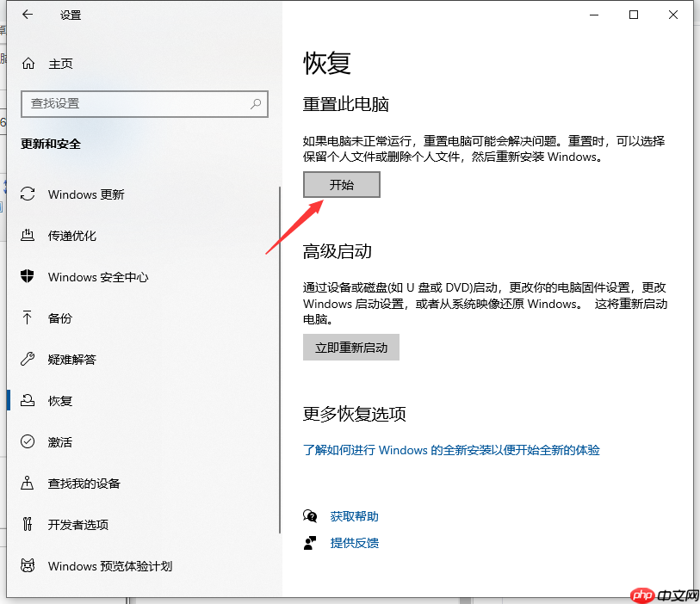Click the 开发者选项 tools icon
The height and width of the screenshot is (604, 700).
pos(28,524)
